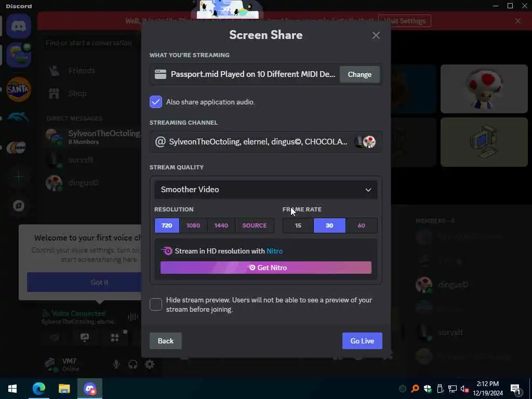
Task: Click the search magnifier tray icon
Action: click(415, 389)
